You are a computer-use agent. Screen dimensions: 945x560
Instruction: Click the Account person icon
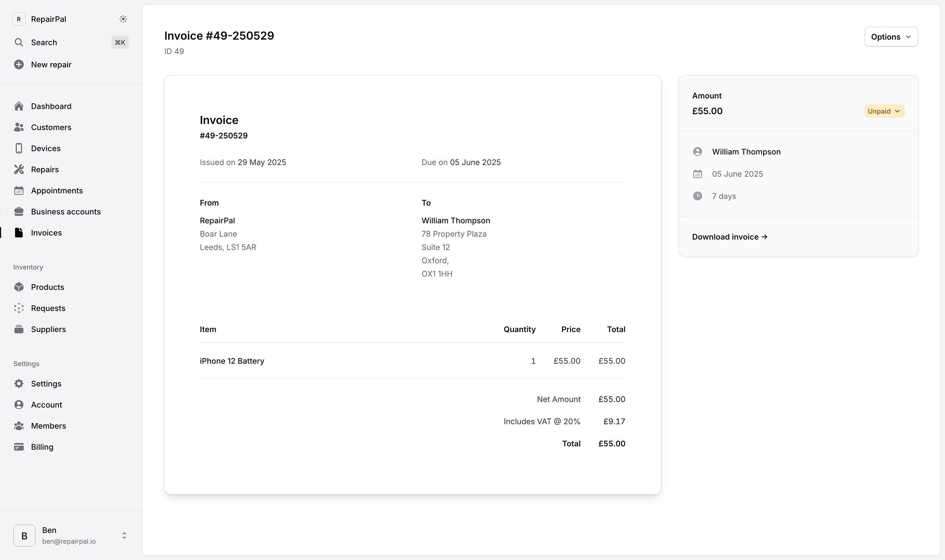19,405
